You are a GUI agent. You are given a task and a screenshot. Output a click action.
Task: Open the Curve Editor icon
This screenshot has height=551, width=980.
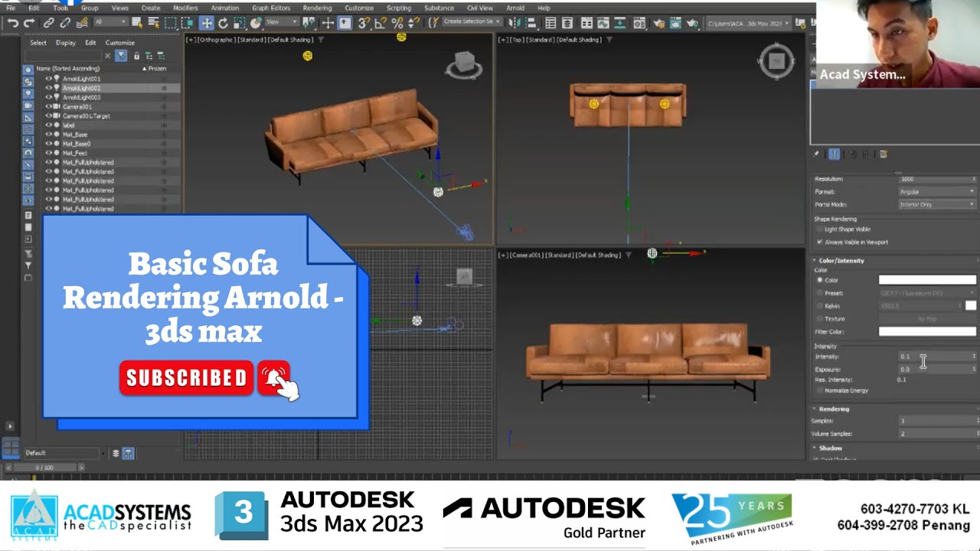pyautogui.click(x=603, y=23)
